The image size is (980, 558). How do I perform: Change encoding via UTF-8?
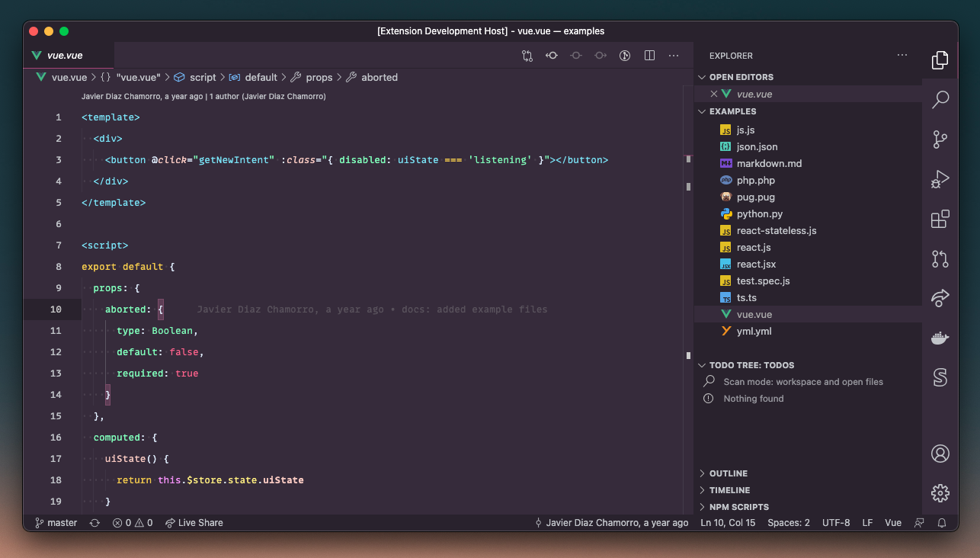coord(836,523)
